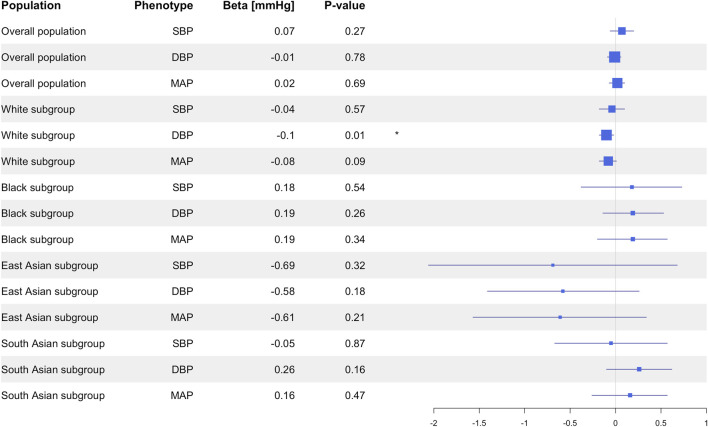Click the East Asian MAP point marker

560,317
